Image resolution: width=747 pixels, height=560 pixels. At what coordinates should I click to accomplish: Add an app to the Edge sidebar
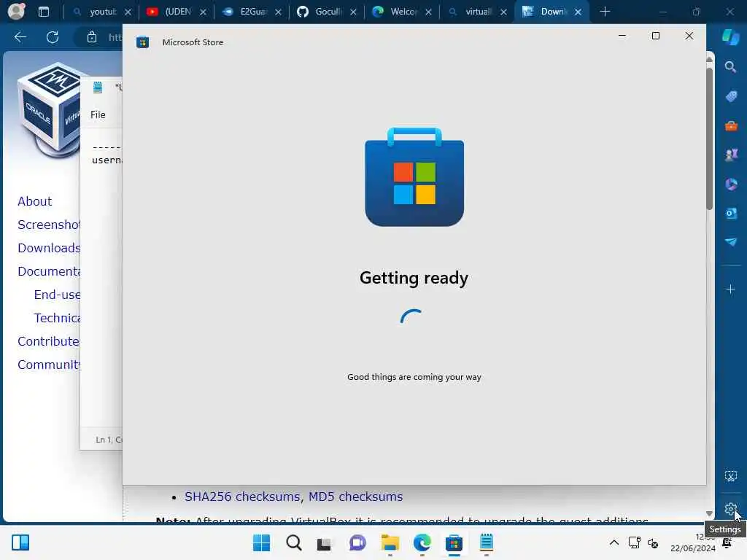click(730, 289)
